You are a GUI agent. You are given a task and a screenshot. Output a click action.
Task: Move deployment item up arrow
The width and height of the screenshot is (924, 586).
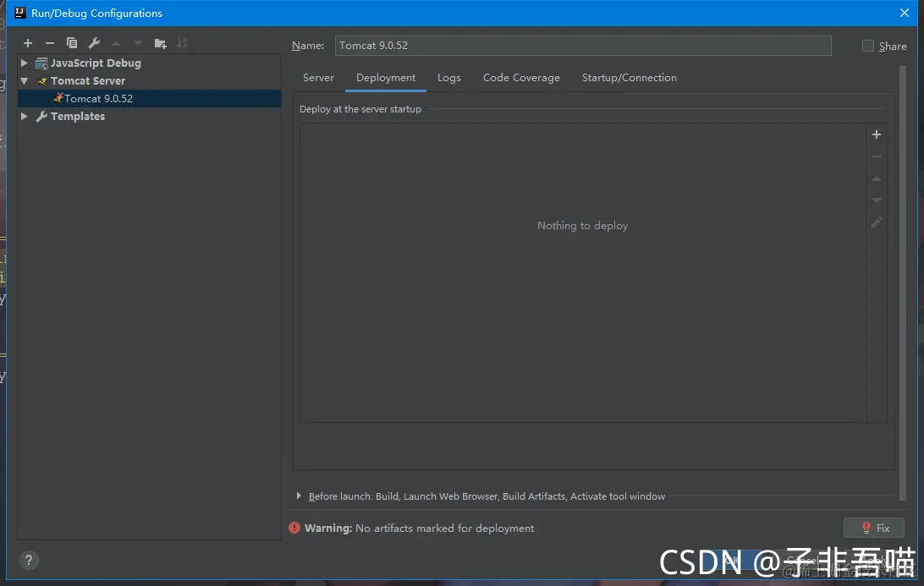coord(877,178)
